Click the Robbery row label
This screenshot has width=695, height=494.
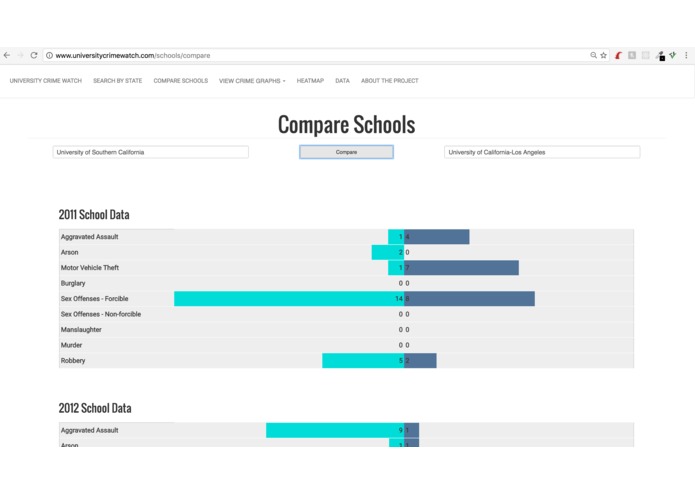coord(73,361)
